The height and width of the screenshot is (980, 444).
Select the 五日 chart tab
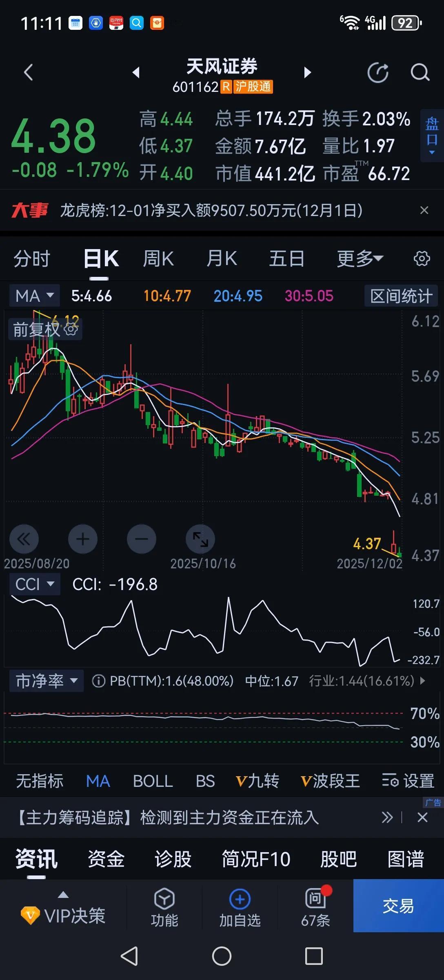point(286,259)
